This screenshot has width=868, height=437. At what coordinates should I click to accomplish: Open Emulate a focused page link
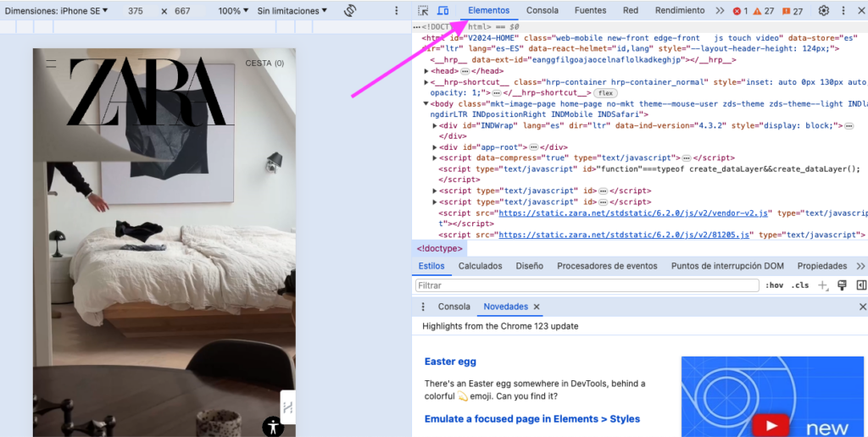pos(532,418)
